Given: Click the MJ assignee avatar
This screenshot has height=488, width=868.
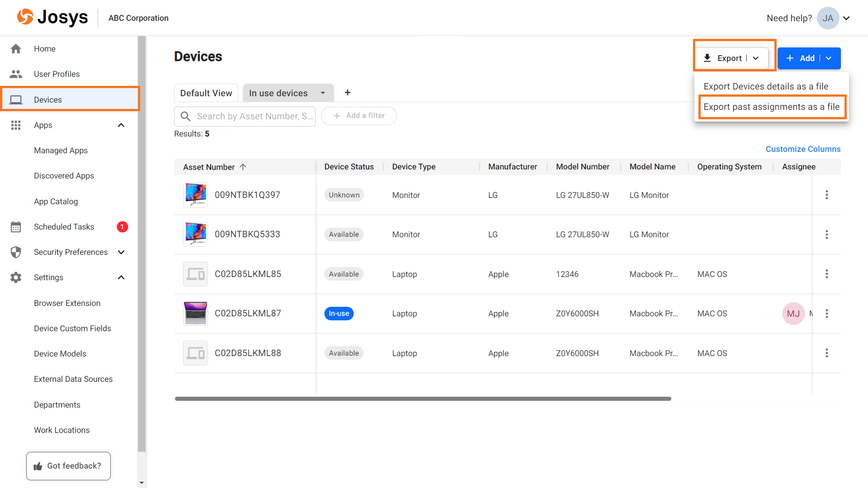Looking at the screenshot, I should (793, 314).
